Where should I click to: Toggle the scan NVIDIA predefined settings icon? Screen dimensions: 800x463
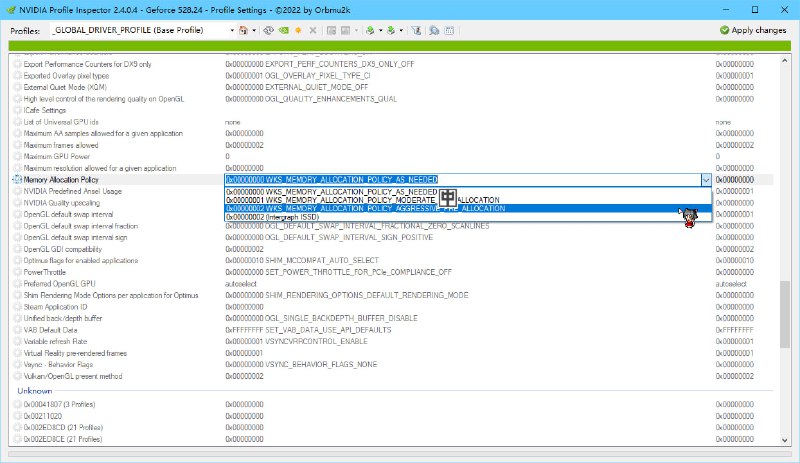[x=436, y=30]
